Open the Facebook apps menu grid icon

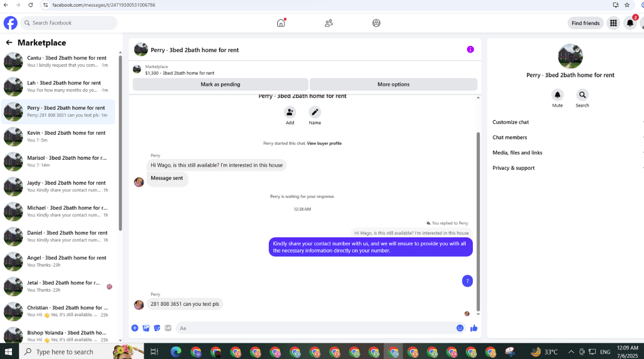click(x=613, y=23)
